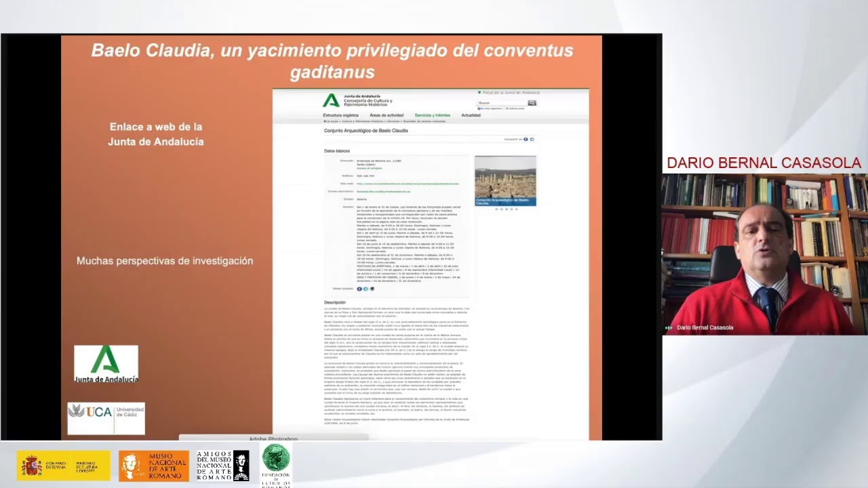Click the search magnifier button on the webpage

pos(532,103)
